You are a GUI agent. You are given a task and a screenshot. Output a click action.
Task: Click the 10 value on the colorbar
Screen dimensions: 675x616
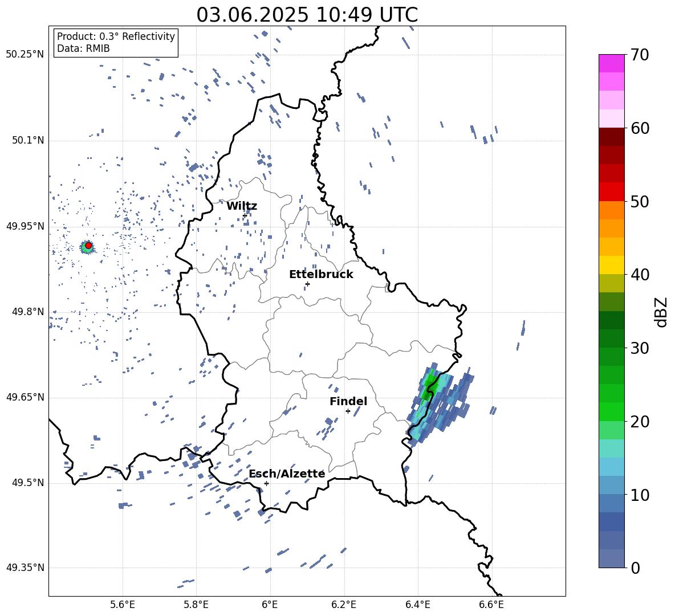[640, 495]
